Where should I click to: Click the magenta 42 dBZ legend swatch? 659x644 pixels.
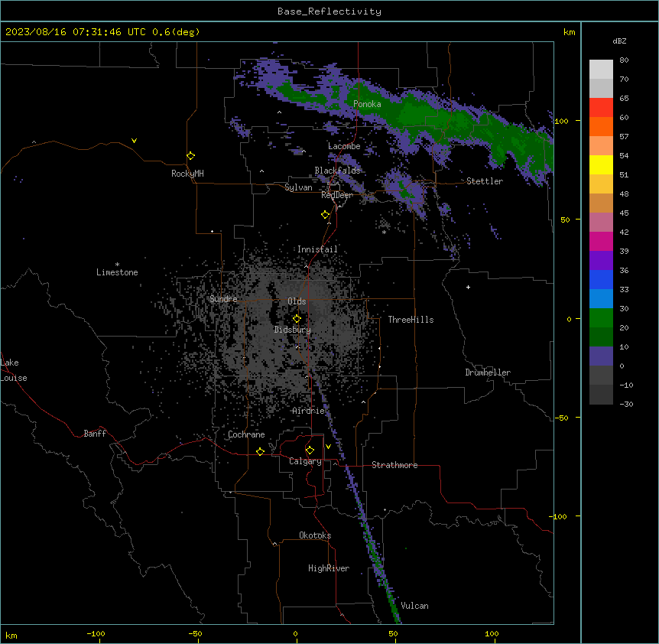[x=601, y=241]
